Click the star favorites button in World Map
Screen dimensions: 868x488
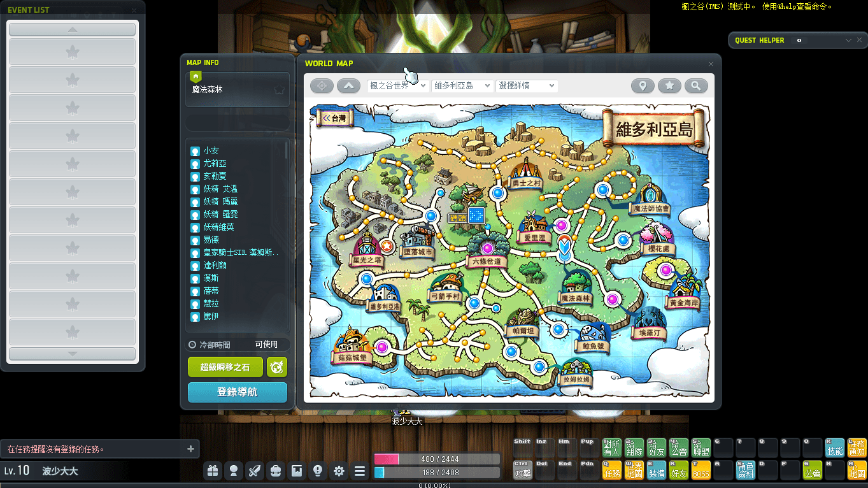669,85
